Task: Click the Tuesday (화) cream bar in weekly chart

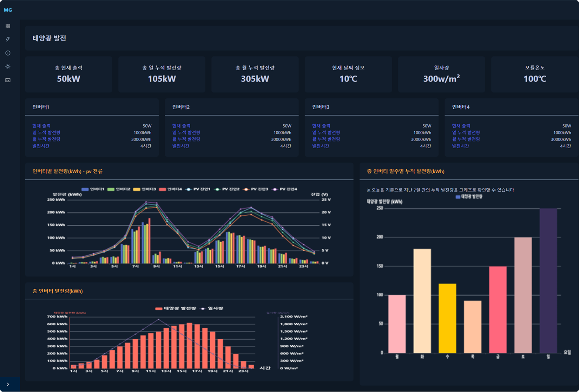Action: [x=422, y=301]
